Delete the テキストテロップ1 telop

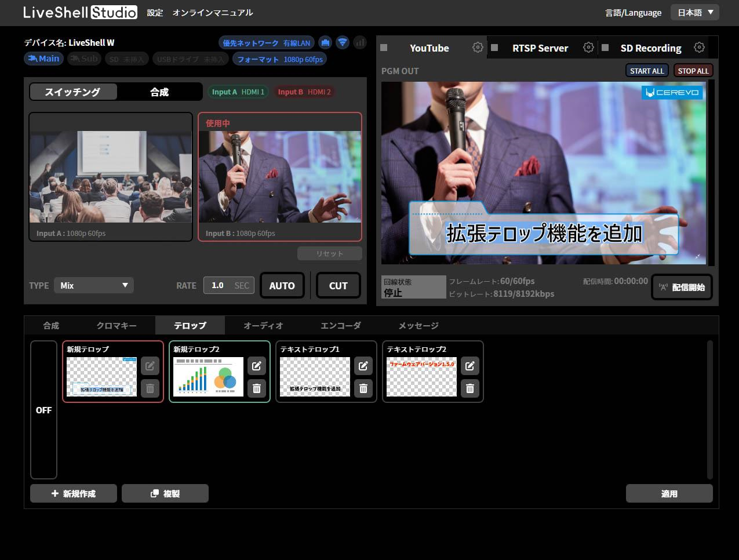pyautogui.click(x=363, y=388)
